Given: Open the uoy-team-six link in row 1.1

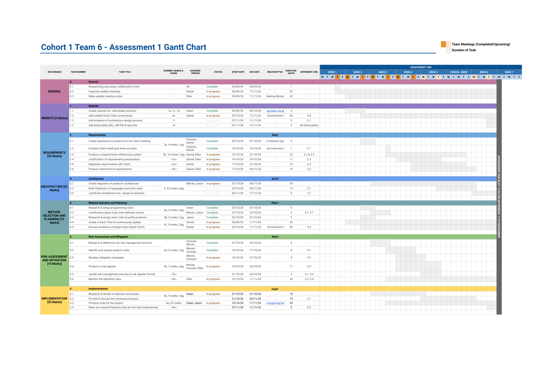Looking at the screenshot, I should click(275, 111).
